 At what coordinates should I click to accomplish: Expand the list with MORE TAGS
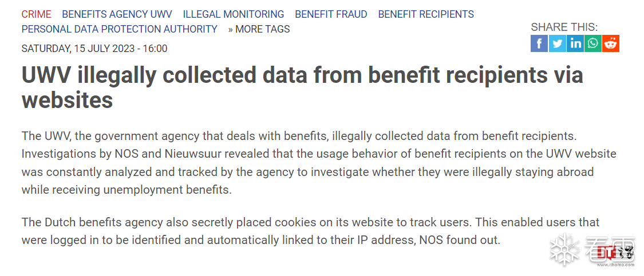pyautogui.click(x=259, y=29)
